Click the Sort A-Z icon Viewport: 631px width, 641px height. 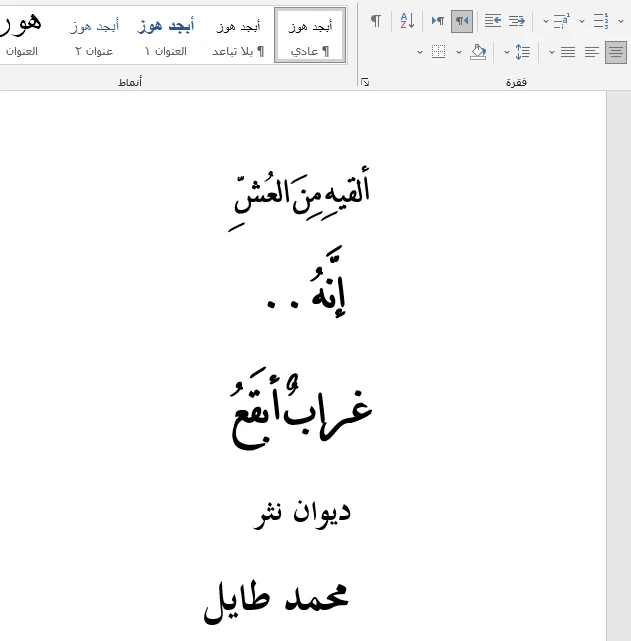coord(407,21)
